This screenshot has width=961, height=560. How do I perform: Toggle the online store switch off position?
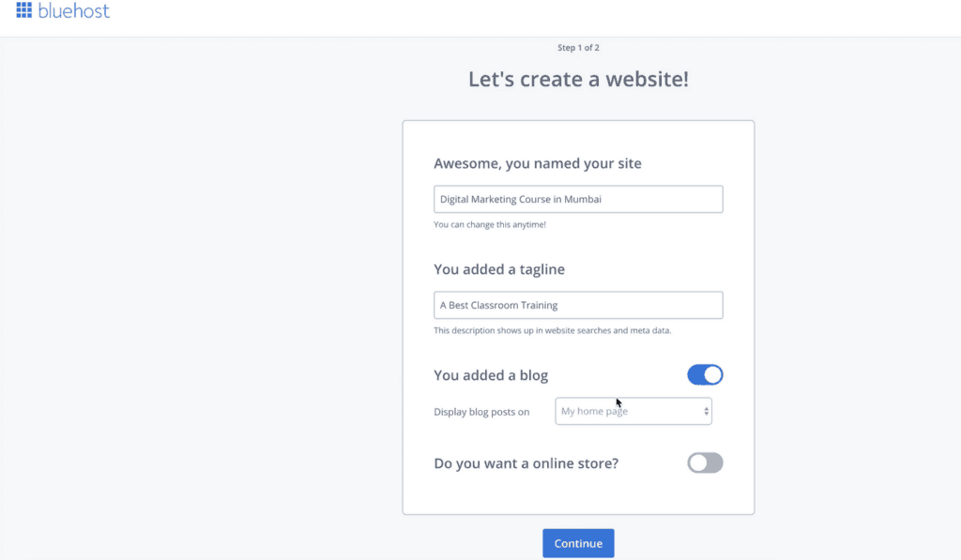(x=705, y=462)
